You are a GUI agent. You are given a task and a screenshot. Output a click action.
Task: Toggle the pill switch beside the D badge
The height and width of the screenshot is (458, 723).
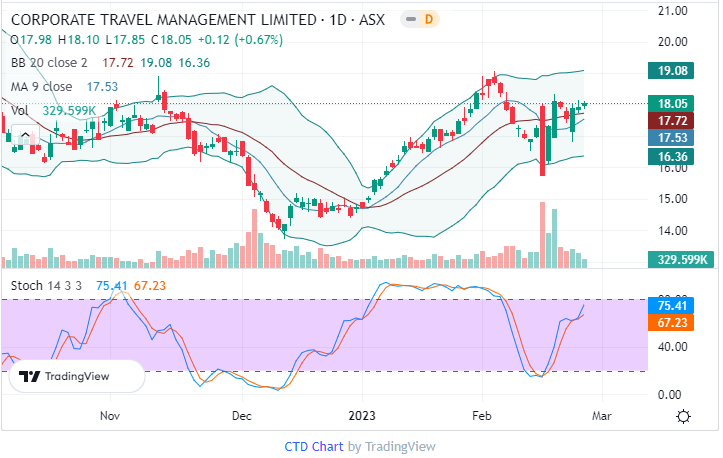point(409,19)
